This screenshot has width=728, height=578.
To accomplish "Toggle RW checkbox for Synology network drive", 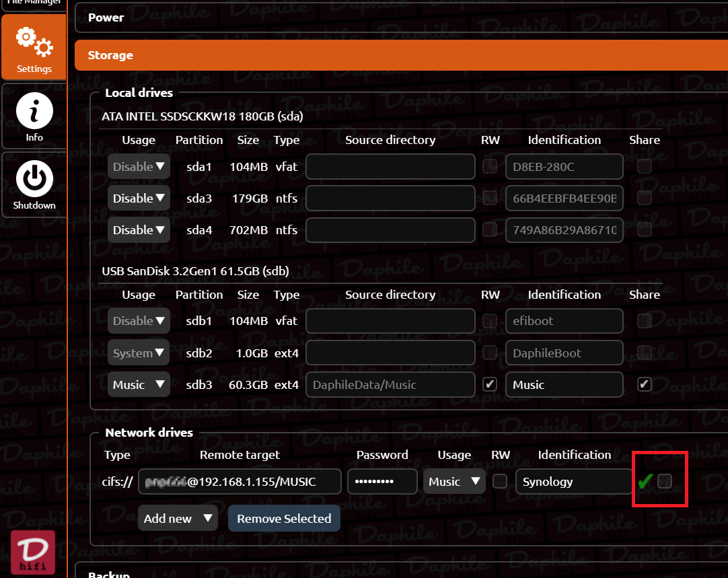I will (x=499, y=481).
